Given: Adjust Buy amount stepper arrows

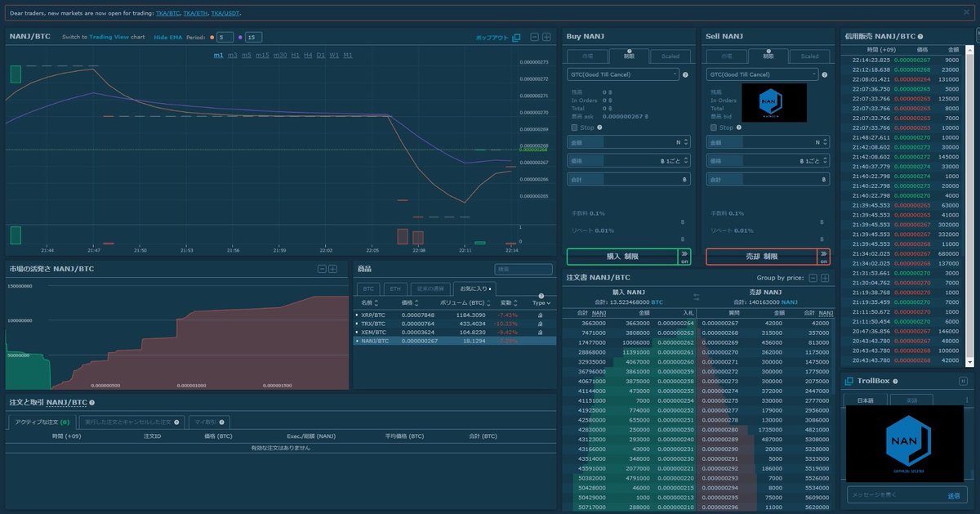Looking at the screenshot, I should tap(685, 141).
